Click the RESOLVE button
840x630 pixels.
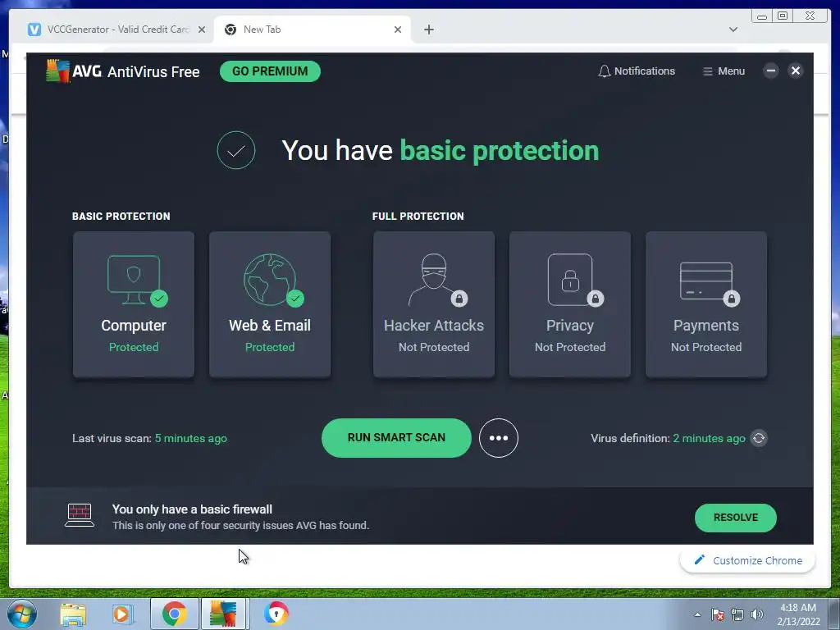736,518
